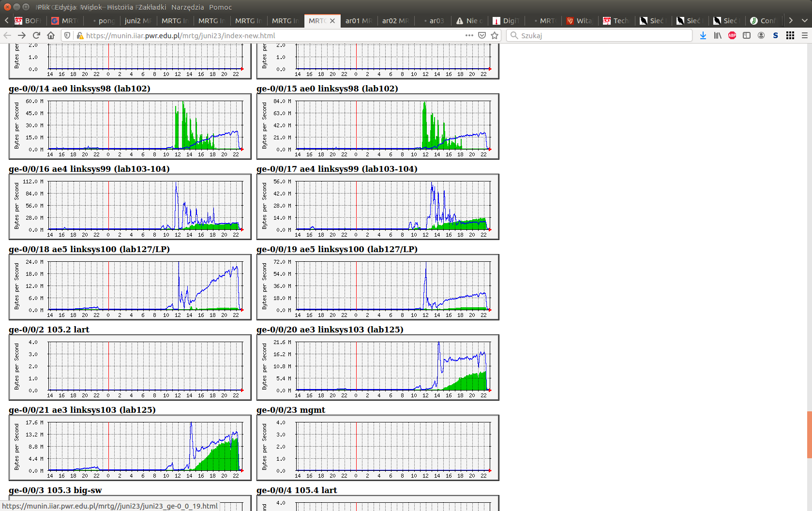Bookmark this page with the star icon

click(495, 35)
